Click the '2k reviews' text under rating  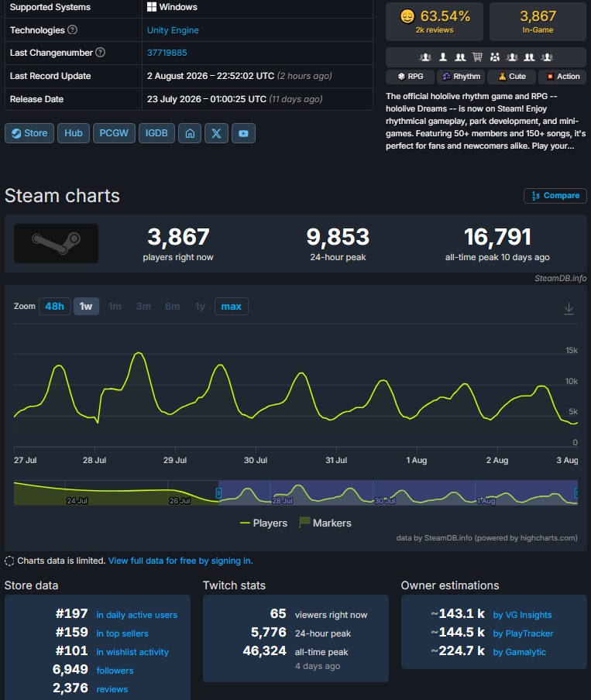[435, 30]
